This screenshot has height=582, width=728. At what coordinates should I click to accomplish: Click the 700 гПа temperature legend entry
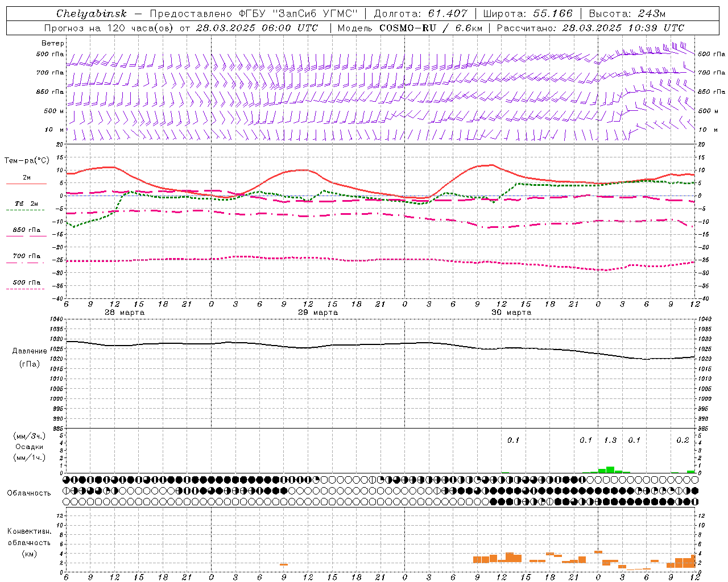point(27,256)
